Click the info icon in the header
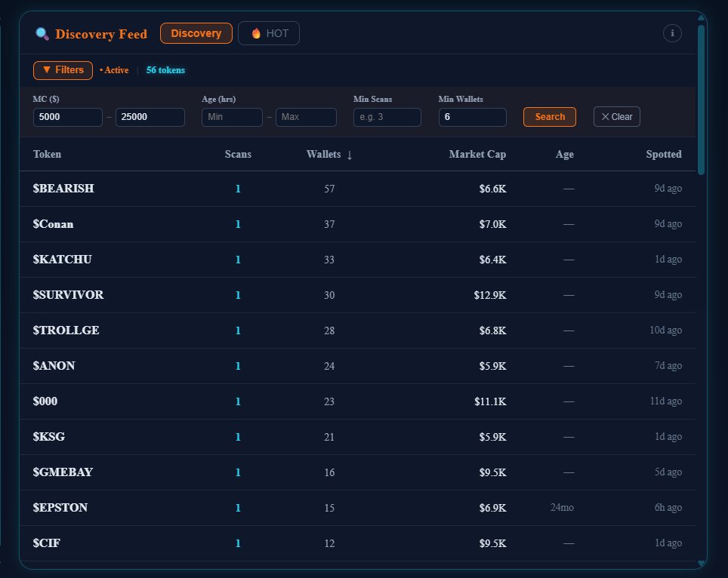Screen dimensions: 728x578 click(x=672, y=33)
